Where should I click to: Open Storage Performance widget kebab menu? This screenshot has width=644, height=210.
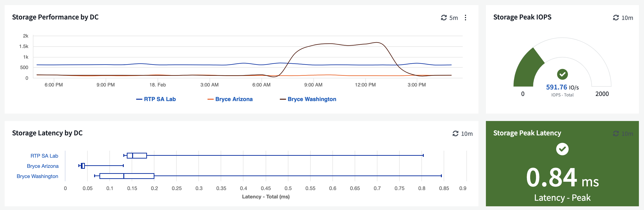[465, 18]
